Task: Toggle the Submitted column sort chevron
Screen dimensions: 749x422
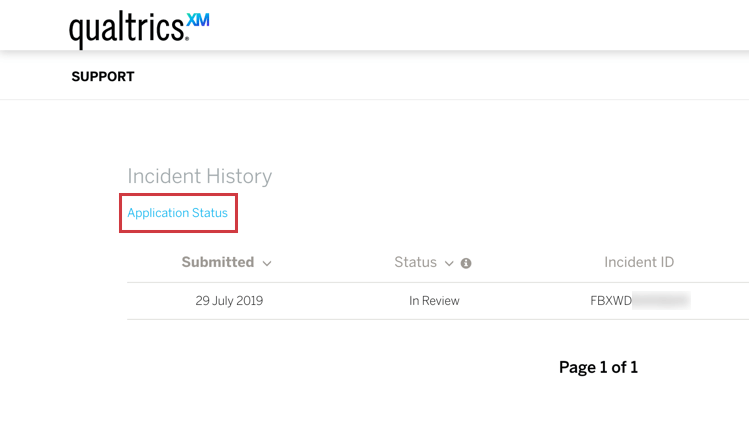Action: [x=267, y=263]
